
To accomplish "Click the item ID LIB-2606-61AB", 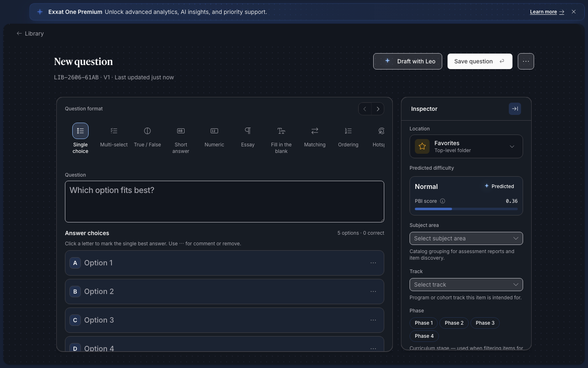I will 76,77.
